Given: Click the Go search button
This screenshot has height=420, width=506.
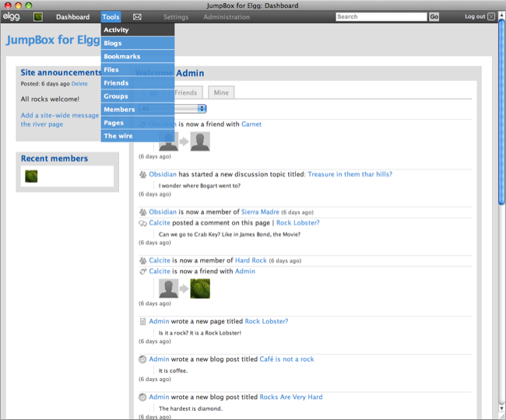Looking at the screenshot, I should point(434,17).
